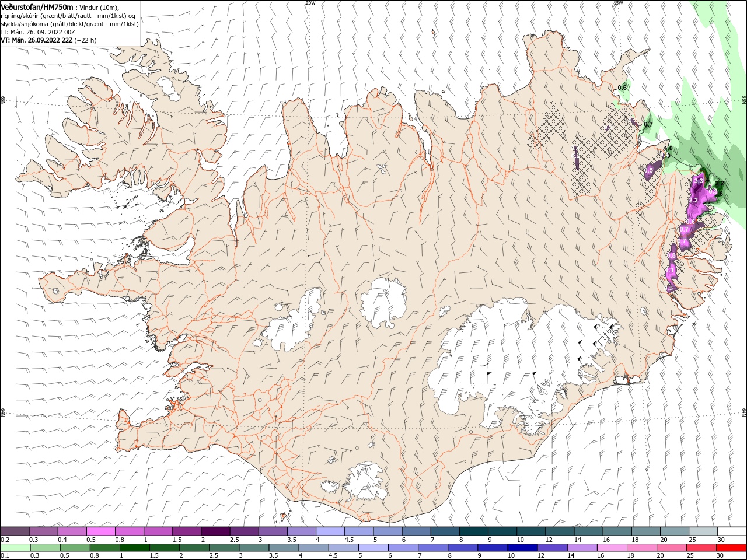Click the 'VT: Mán. 26.09.2022 22Z (+22 h)' line

click(48, 40)
